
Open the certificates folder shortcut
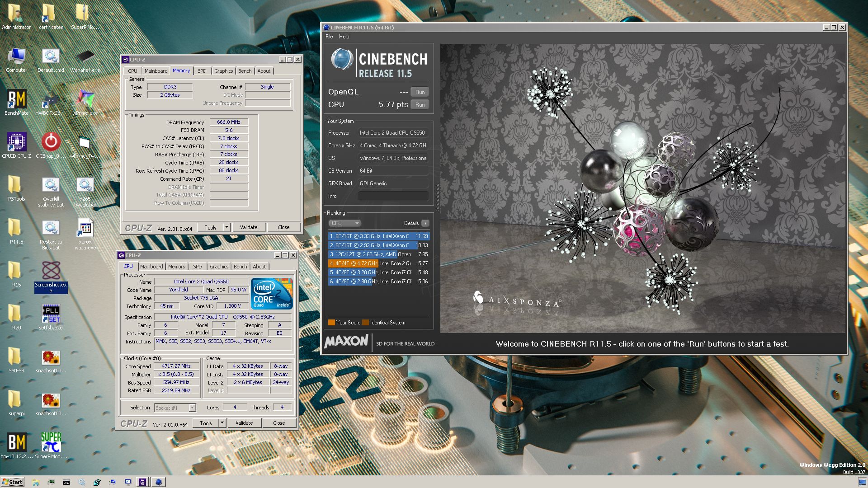[x=51, y=17]
